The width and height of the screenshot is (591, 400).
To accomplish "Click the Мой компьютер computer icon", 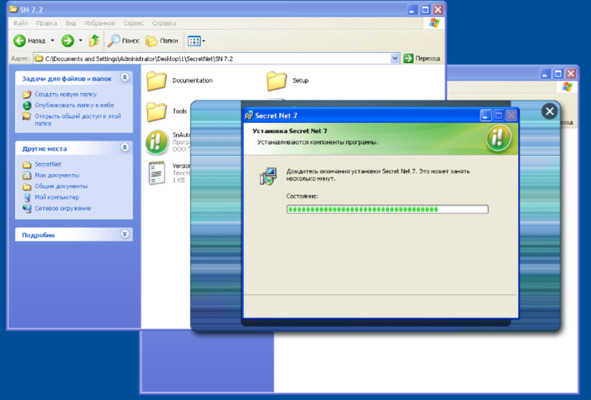I will [27, 198].
